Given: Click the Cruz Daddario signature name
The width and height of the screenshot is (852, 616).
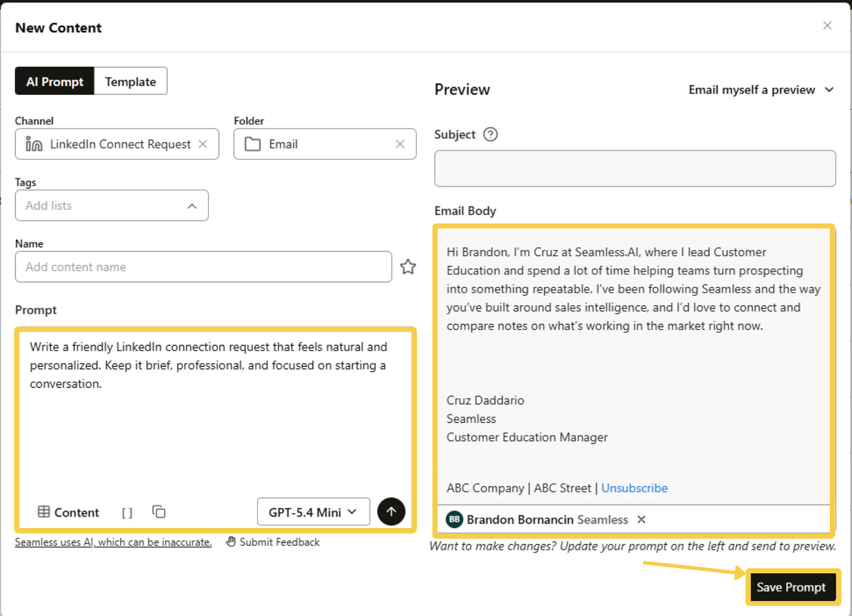Looking at the screenshot, I should (485, 401).
